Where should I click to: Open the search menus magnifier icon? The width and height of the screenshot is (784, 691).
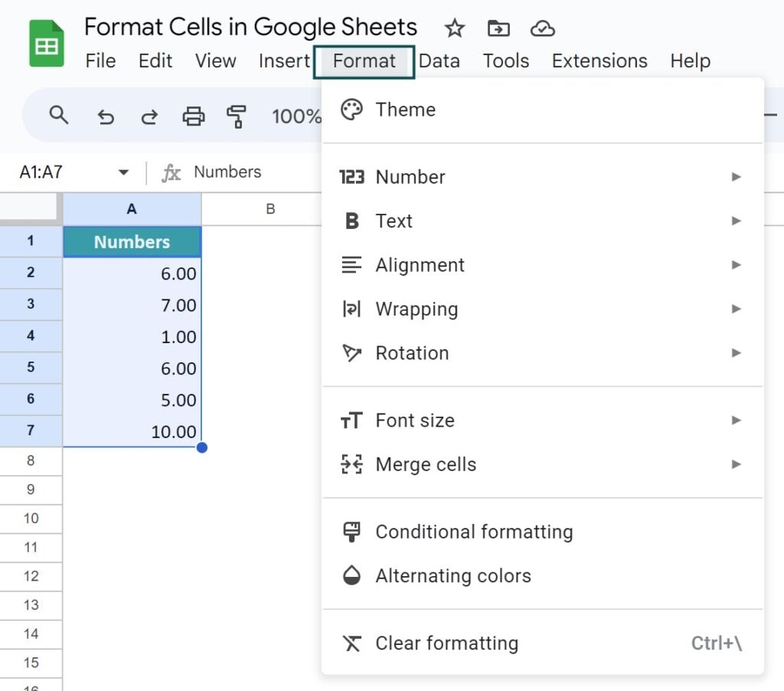58,115
